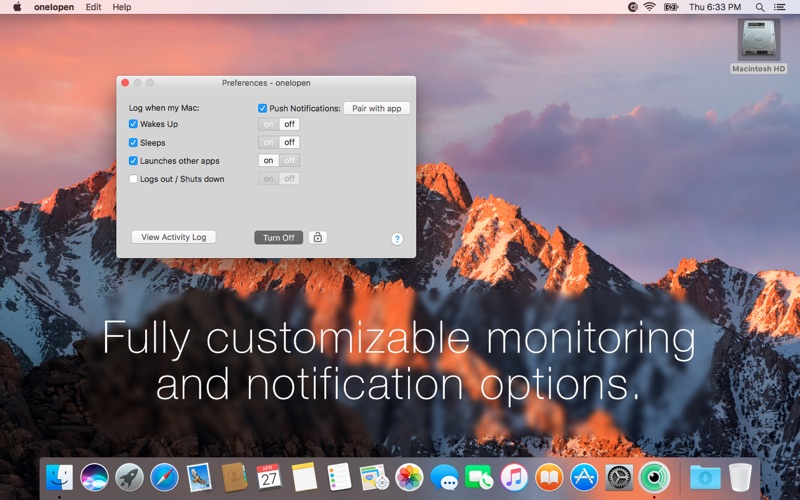Select the Macintosh HD desktop drive
Image resolution: width=800 pixels, height=500 pixels.
click(x=759, y=46)
